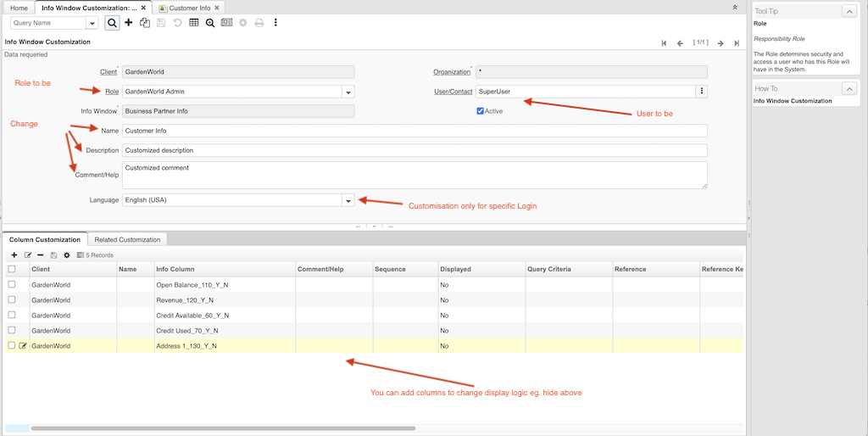Open the Customer Info tab
This screenshot has height=436, width=868.
tap(189, 8)
